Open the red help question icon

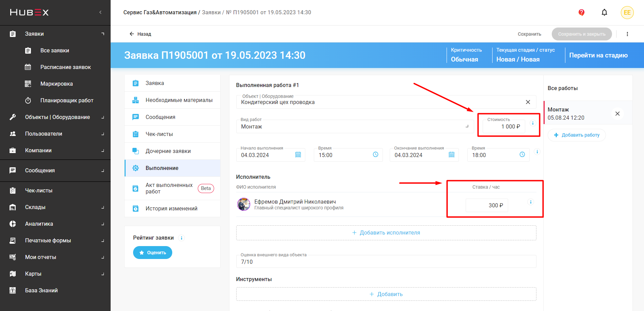581,13
